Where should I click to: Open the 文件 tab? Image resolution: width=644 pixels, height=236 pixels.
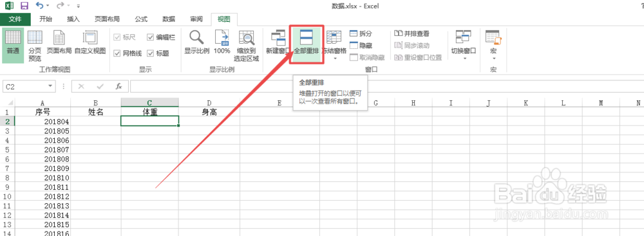[x=15, y=19]
